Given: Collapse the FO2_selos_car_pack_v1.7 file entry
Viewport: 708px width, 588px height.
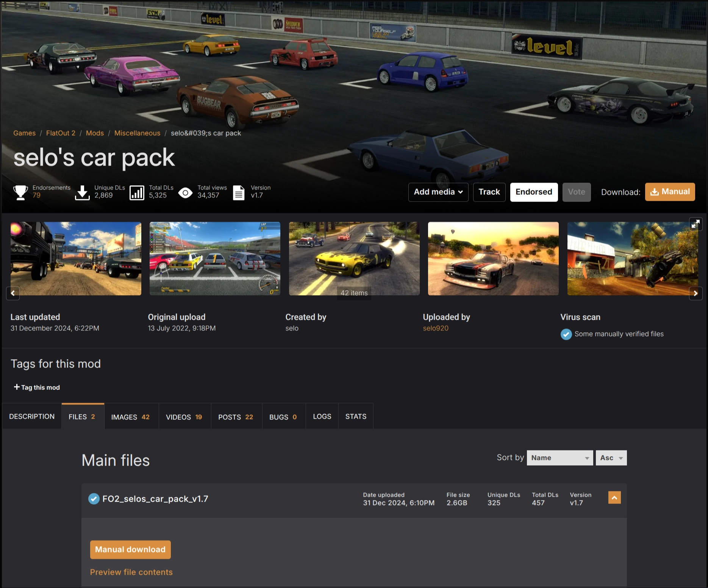Looking at the screenshot, I should point(614,497).
